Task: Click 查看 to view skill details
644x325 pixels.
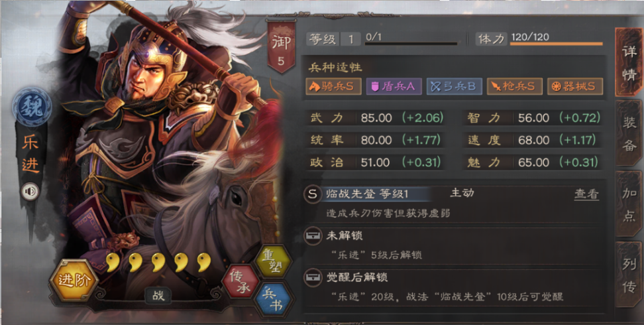Action: pos(586,194)
